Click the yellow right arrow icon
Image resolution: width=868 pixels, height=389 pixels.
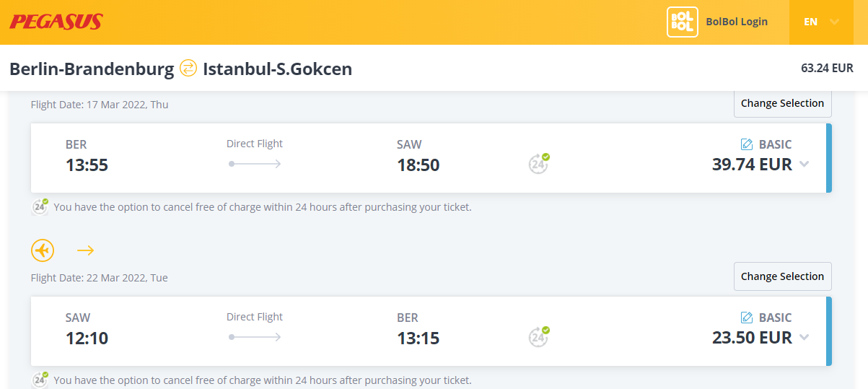86,250
